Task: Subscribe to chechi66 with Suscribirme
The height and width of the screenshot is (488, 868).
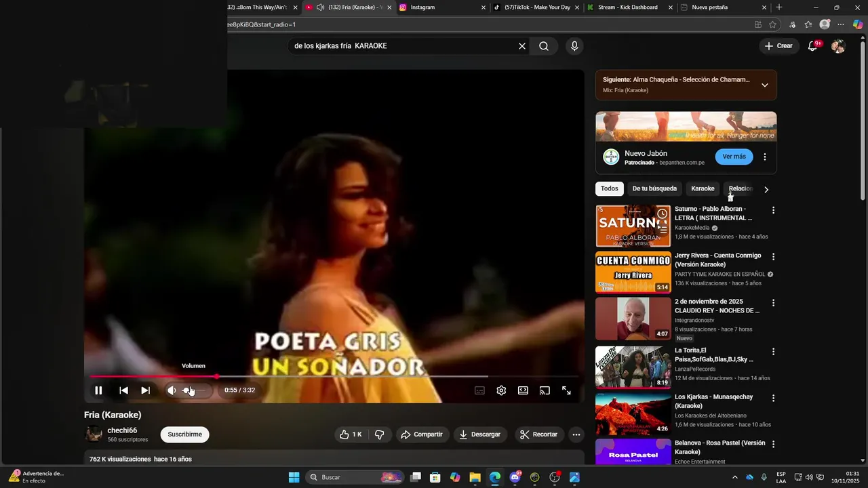Action: [184, 434]
